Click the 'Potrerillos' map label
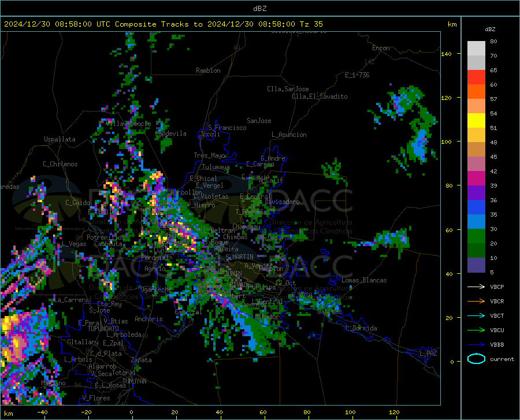 106,237
